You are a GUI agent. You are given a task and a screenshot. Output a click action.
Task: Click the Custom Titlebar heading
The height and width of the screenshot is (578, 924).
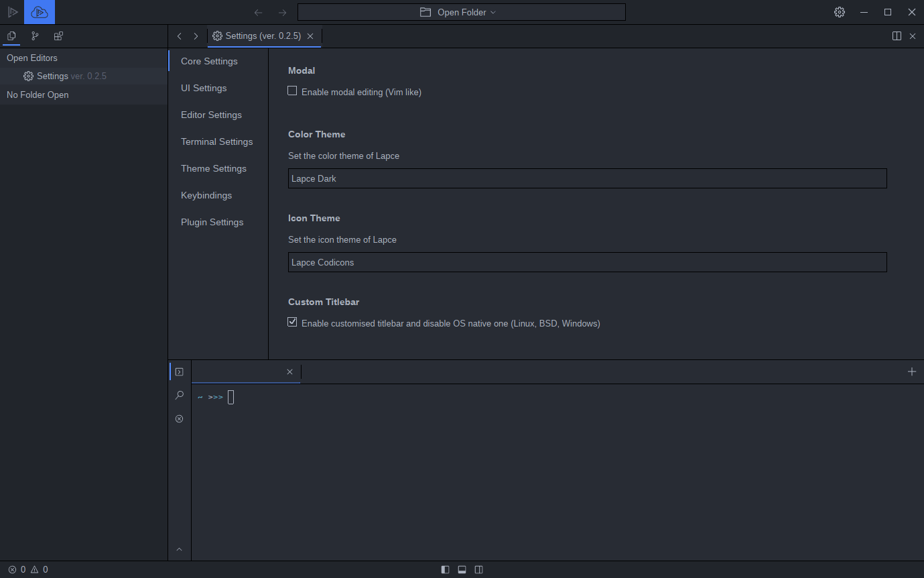click(324, 302)
